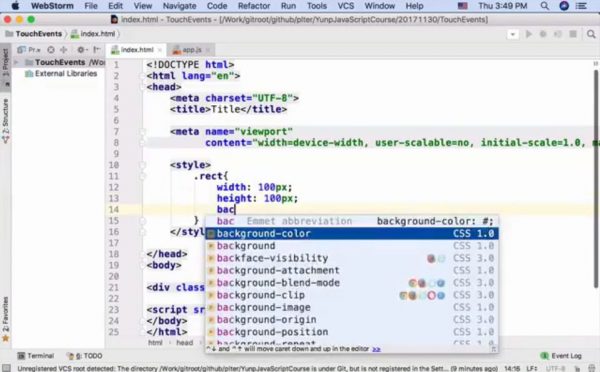
Task: Open the VCS menu
Action: pyautogui.click(x=346, y=6)
